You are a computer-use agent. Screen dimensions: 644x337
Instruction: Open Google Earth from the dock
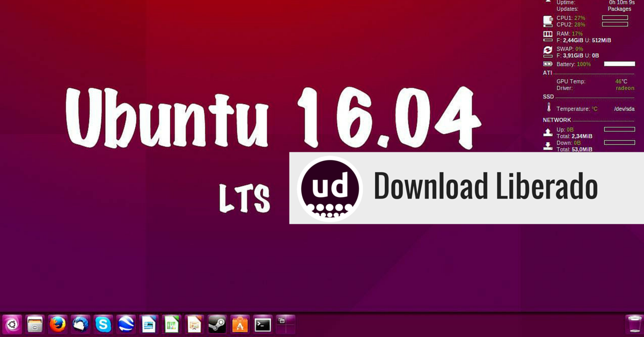126,325
